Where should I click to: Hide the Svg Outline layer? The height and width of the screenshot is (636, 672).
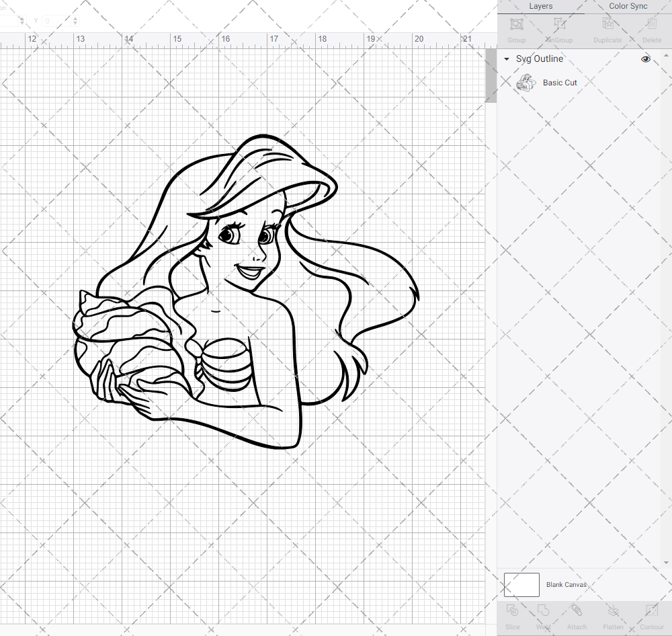coord(645,59)
